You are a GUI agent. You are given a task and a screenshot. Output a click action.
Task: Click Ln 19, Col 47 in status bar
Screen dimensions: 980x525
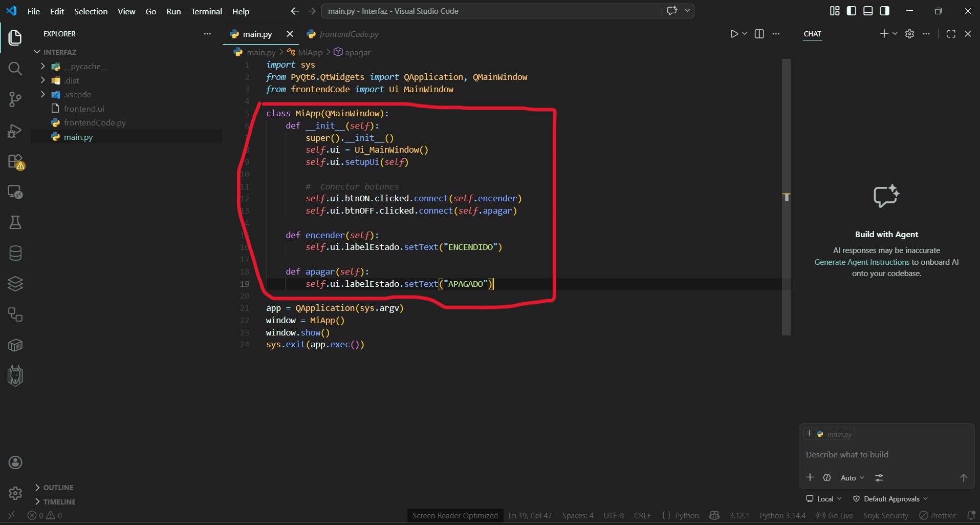[x=530, y=515]
